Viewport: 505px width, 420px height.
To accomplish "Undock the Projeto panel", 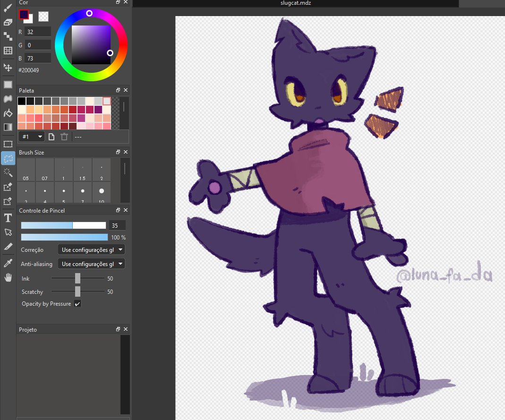I will 118,329.
